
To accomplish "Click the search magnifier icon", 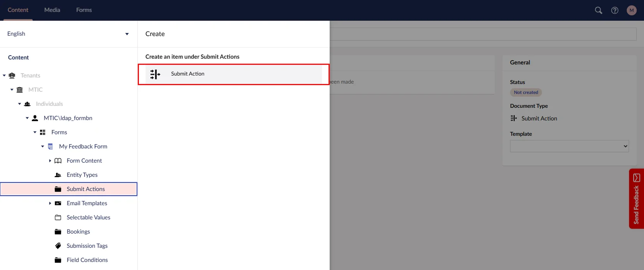I will tap(598, 10).
